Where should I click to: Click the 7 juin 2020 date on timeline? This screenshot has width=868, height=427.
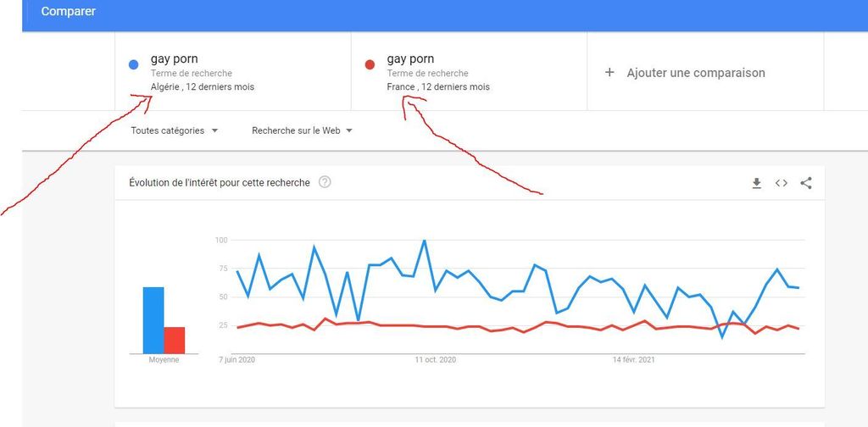[x=237, y=360]
